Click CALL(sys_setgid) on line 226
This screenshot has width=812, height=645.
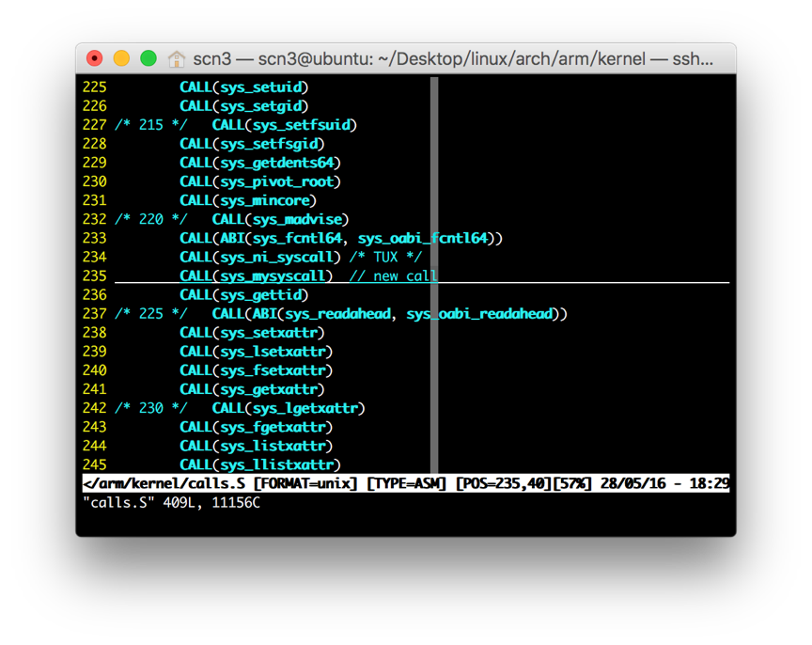tap(244, 106)
